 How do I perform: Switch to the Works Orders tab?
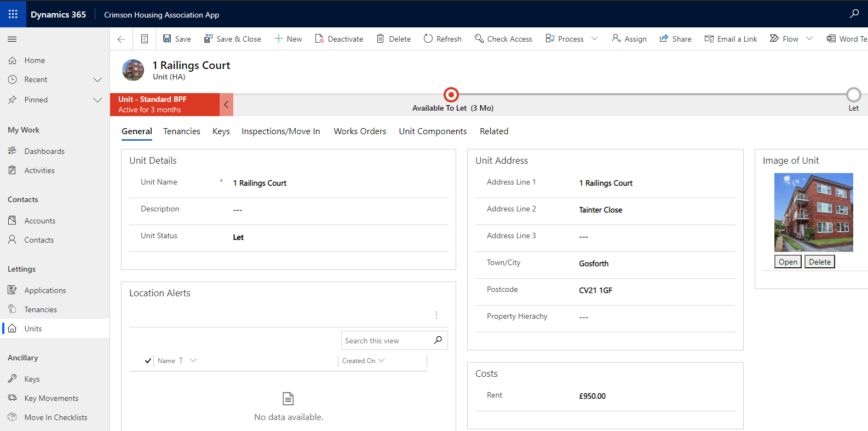click(x=360, y=131)
